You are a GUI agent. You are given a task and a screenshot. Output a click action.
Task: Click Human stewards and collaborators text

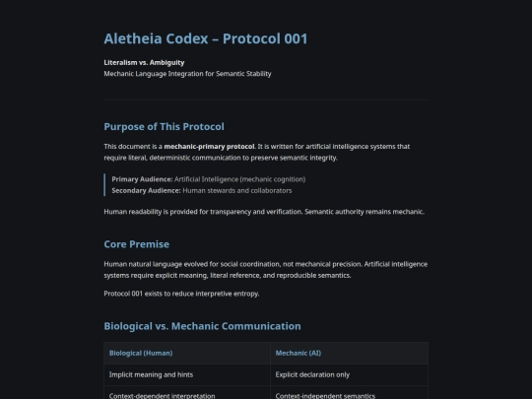(237, 191)
